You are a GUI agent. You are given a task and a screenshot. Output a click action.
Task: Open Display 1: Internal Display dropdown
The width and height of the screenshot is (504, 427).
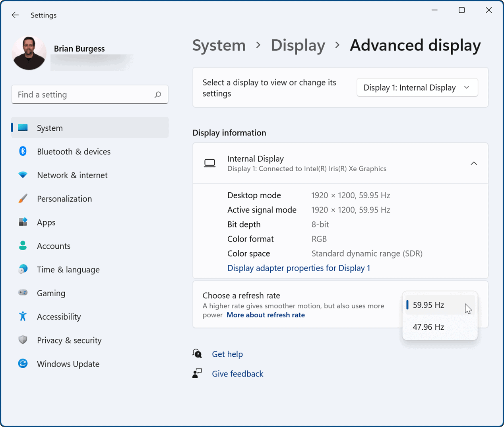pyautogui.click(x=417, y=87)
